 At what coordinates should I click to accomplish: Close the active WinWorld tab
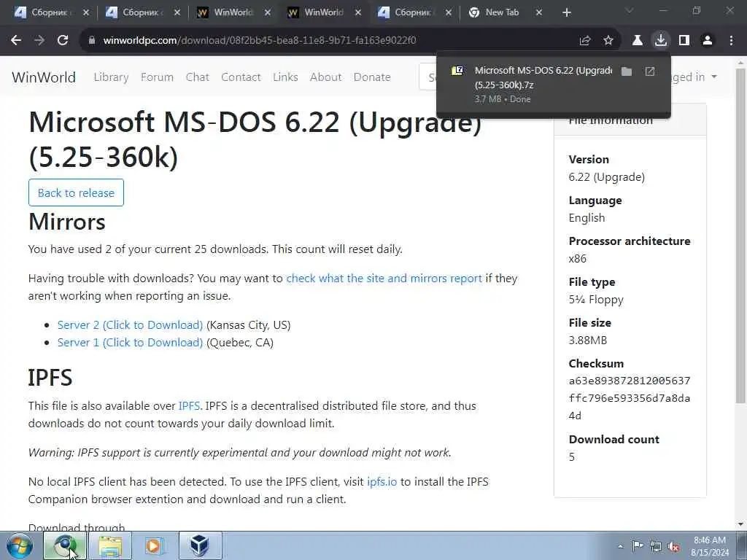click(358, 12)
